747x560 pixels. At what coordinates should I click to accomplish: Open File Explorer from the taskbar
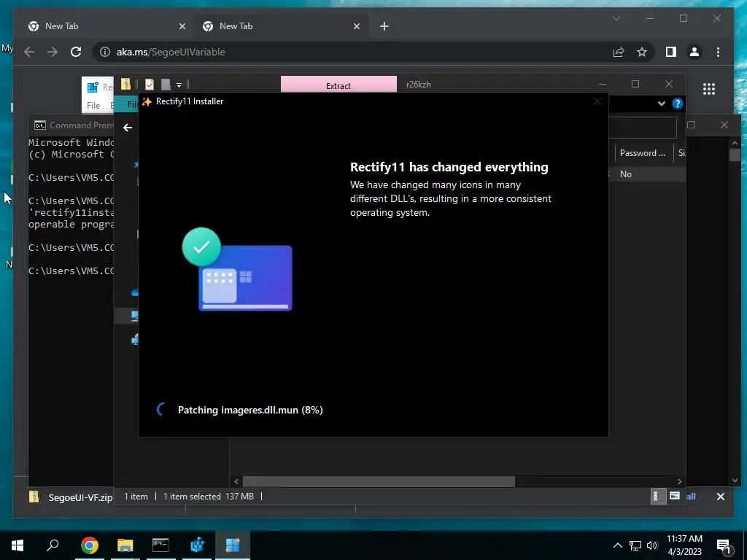tap(125, 545)
